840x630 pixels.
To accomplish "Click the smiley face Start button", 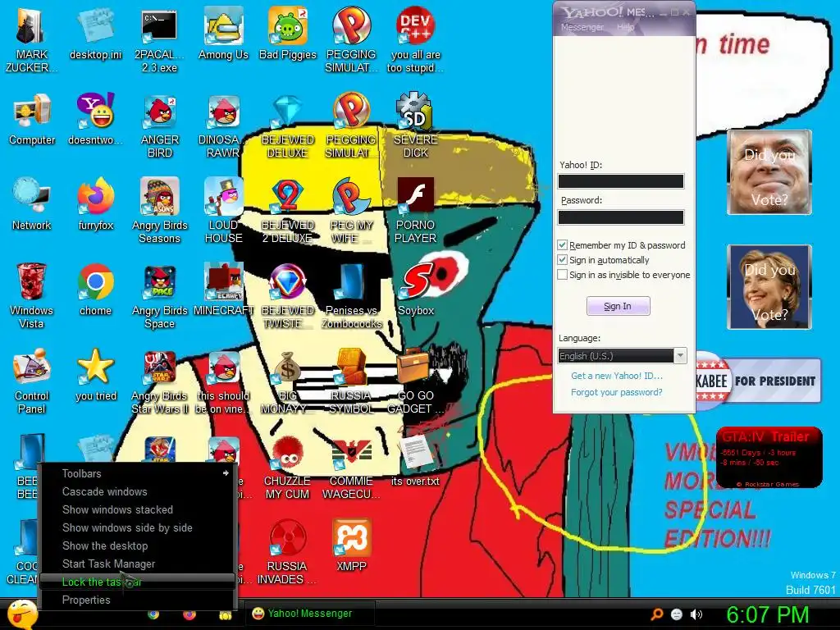I will tap(22, 614).
